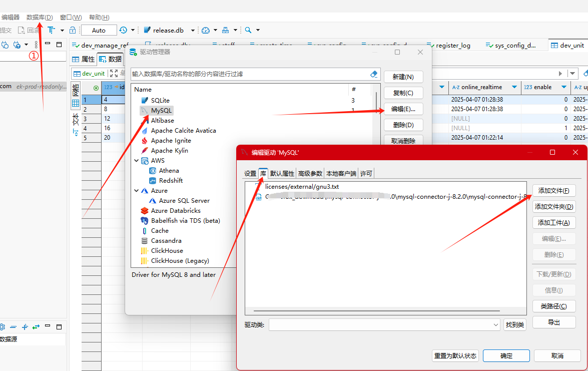
Task: Open the 数据库(D) menu
Action: 40,17
